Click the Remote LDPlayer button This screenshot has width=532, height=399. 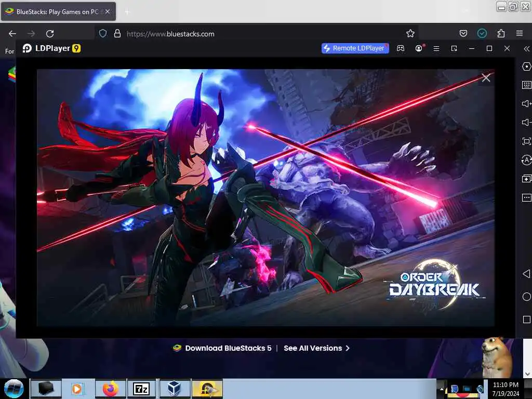pos(355,48)
